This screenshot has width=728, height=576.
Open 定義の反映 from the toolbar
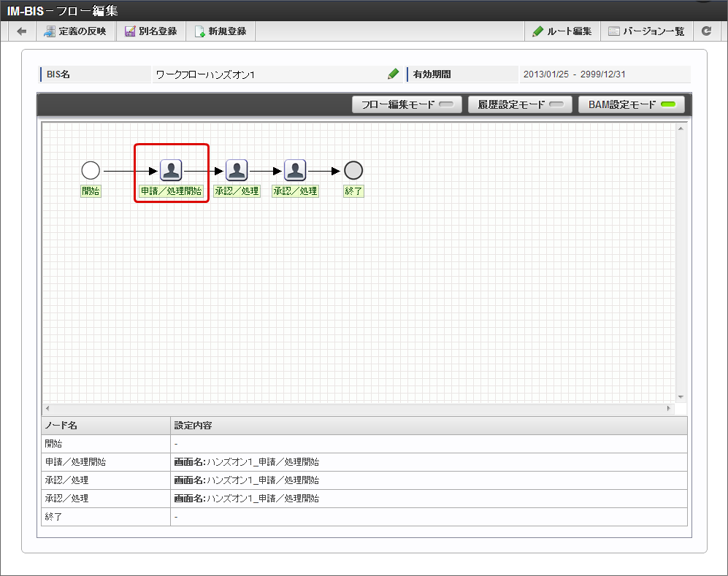(x=75, y=31)
